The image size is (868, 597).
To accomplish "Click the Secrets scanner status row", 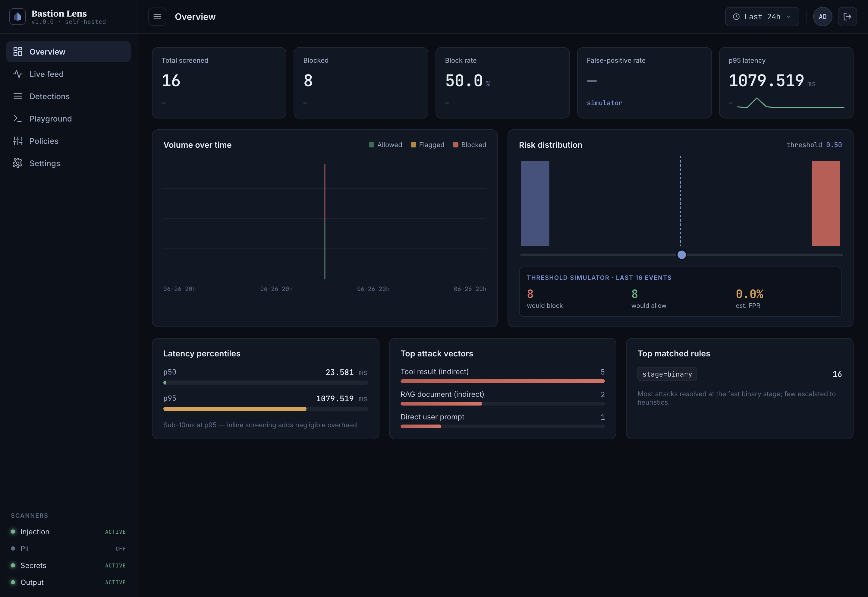I will coord(68,566).
